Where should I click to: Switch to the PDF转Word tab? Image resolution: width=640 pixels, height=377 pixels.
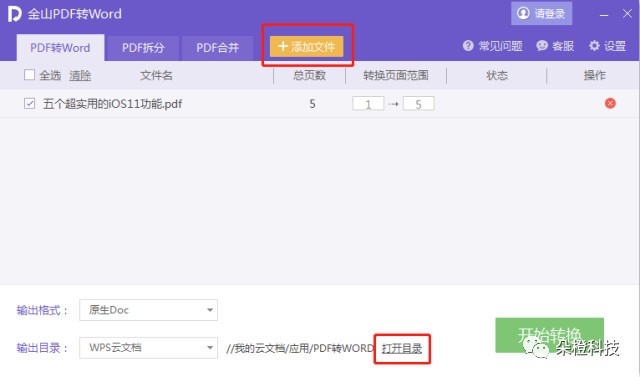tap(60, 48)
